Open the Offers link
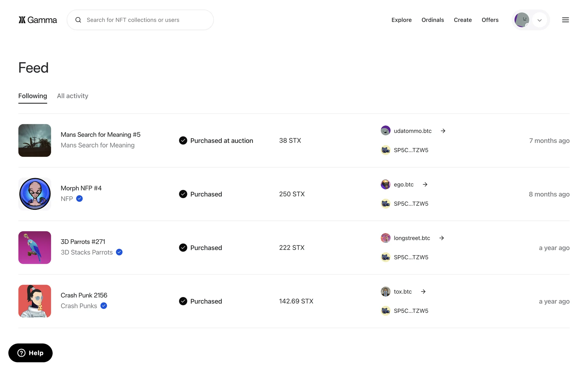 490,20
